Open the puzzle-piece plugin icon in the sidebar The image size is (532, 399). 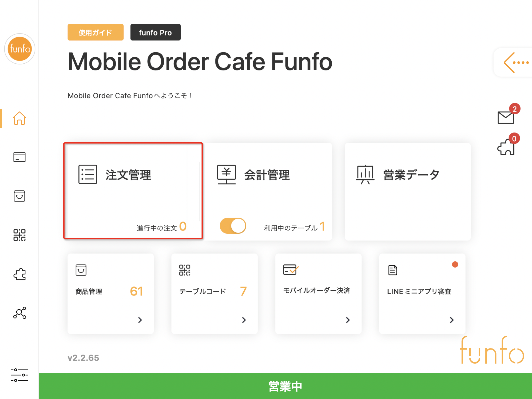(20, 274)
